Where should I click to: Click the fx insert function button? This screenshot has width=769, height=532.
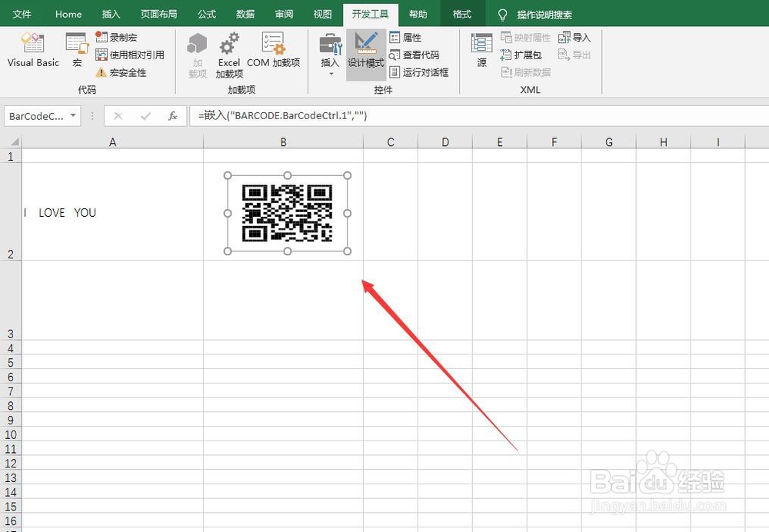tap(172, 116)
